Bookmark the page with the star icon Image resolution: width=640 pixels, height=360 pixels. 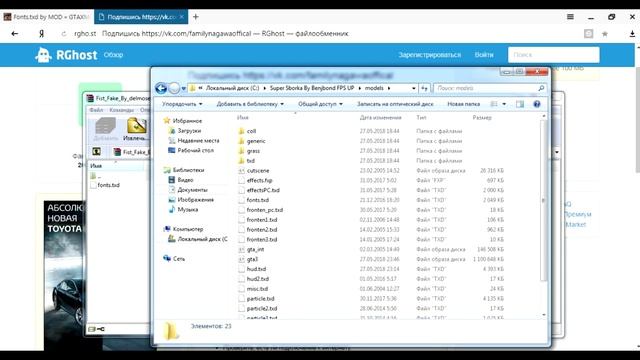click(x=605, y=34)
